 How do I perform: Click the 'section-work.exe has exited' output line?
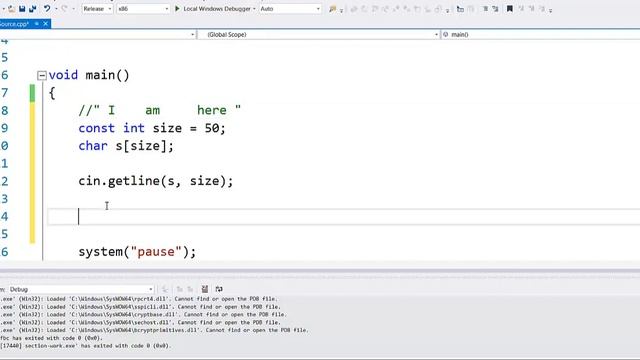pyautogui.click(x=86, y=346)
